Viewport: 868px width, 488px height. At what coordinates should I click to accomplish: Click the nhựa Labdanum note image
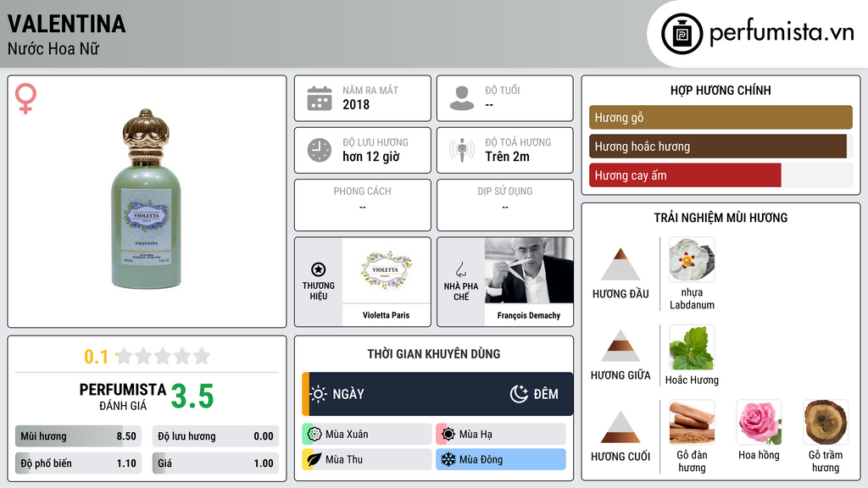pyautogui.click(x=692, y=259)
